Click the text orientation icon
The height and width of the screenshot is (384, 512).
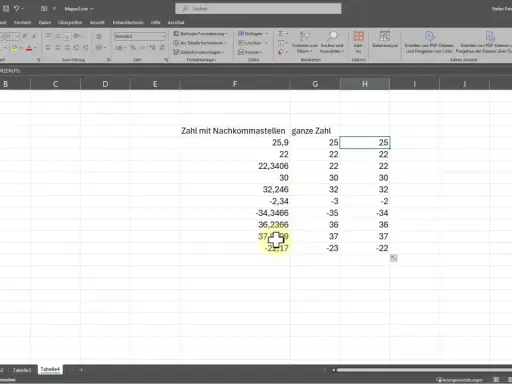[x=77, y=36]
